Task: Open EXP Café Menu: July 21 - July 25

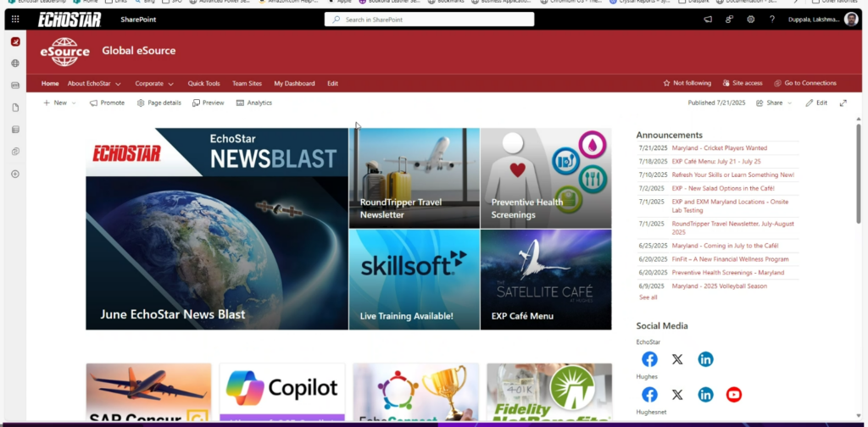Action: pos(716,162)
